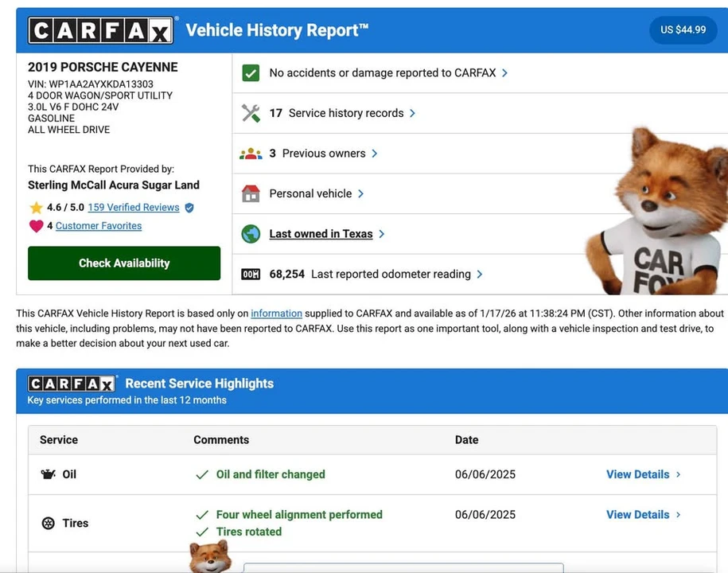The image size is (728, 573).
Task: Click the Sterling McCall Acura Sugar Land name
Action: (x=114, y=185)
